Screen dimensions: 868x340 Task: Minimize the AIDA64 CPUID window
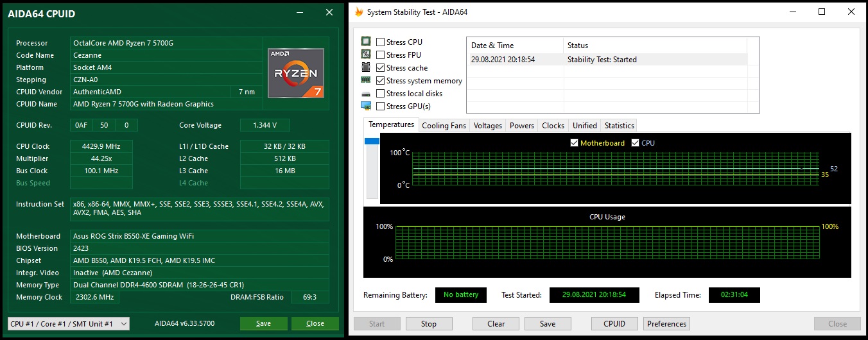pyautogui.click(x=300, y=12)
